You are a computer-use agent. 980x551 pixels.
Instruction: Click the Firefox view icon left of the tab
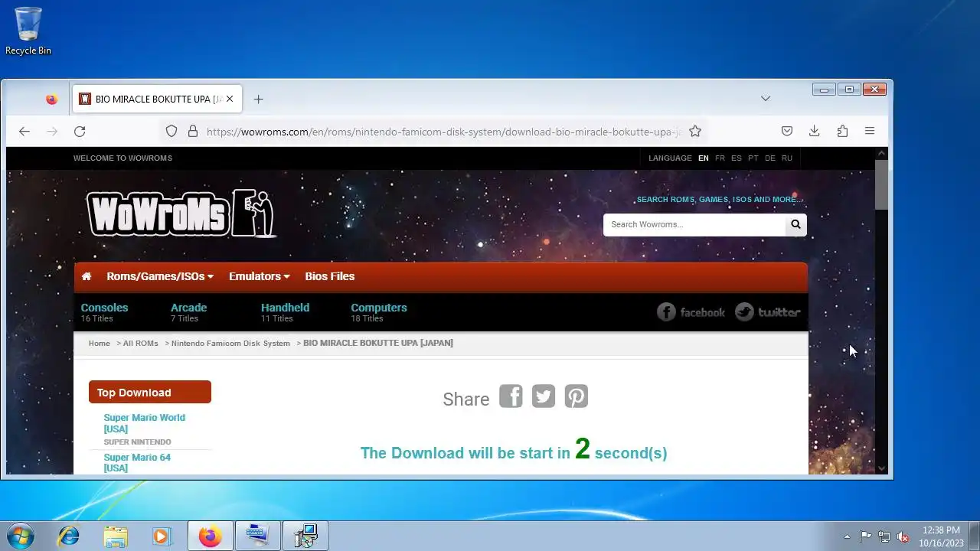pyautogui.click(x=51, y=99)
